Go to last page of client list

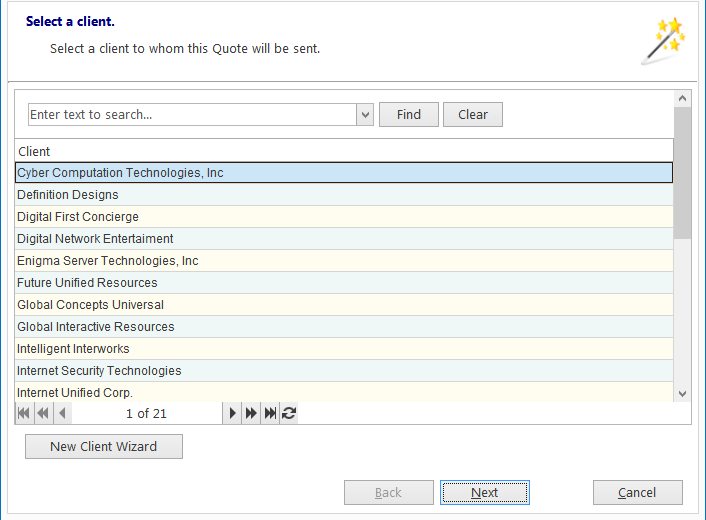click(x=270, y=413)
